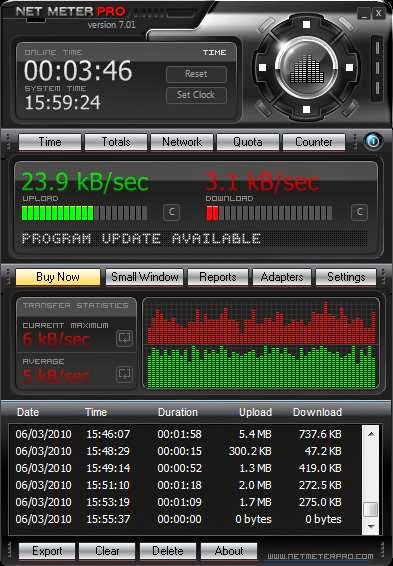This screenshot has width=393, height=566.
Task: Minimize the Net Meter Pro window
Action: click(364, 14)
